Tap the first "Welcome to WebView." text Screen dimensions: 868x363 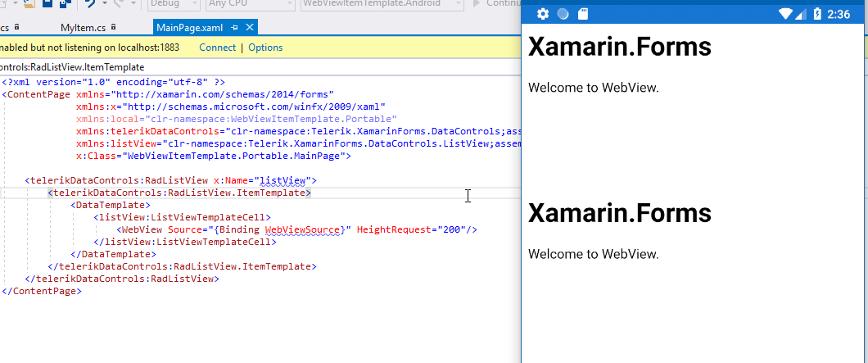point(594,88)
